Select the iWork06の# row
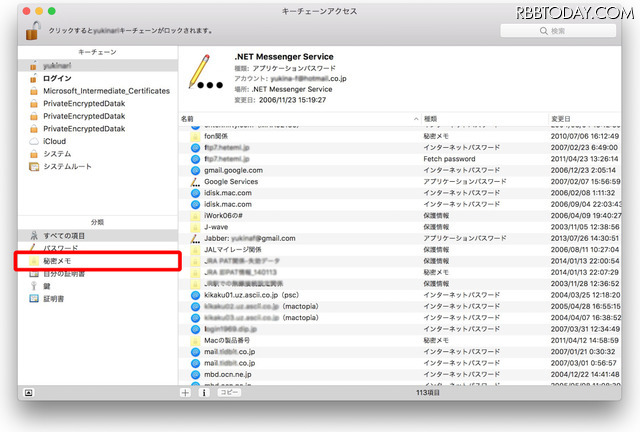This screenshot has width=640, height=432. coord(400,216)
